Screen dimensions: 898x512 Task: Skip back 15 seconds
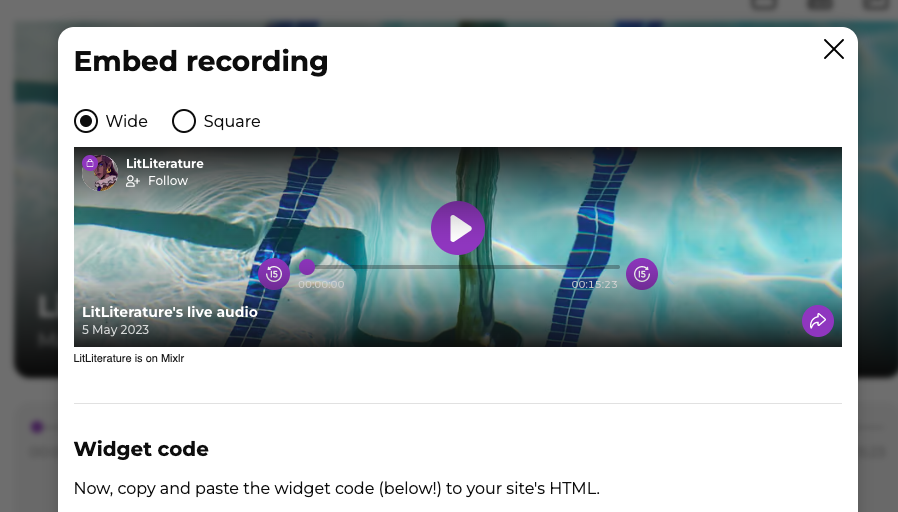click(x=274, y=274)
